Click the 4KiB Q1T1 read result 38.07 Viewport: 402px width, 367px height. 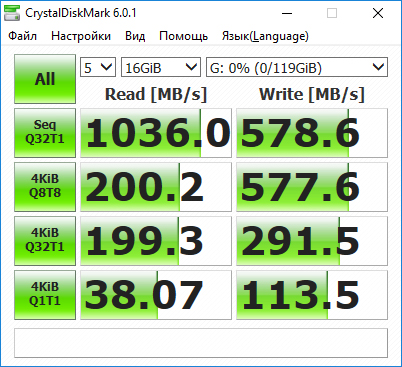tap(156, 295)
